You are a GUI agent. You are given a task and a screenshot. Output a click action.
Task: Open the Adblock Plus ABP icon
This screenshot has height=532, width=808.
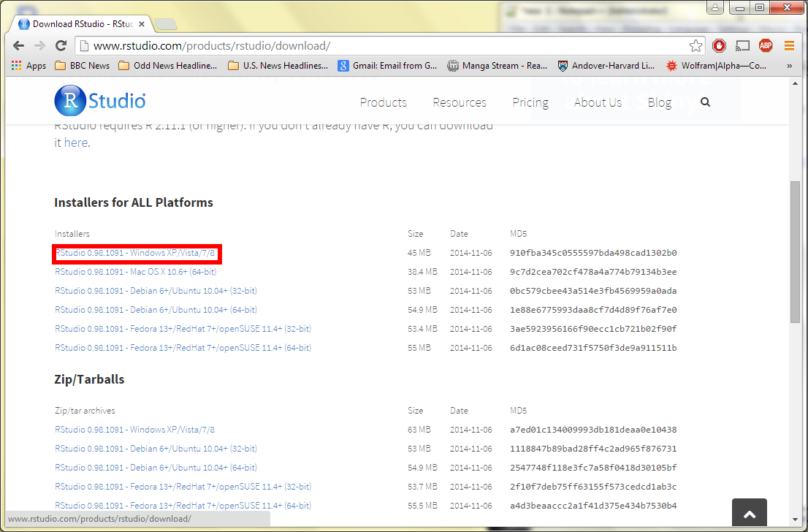tap(766, 46)
